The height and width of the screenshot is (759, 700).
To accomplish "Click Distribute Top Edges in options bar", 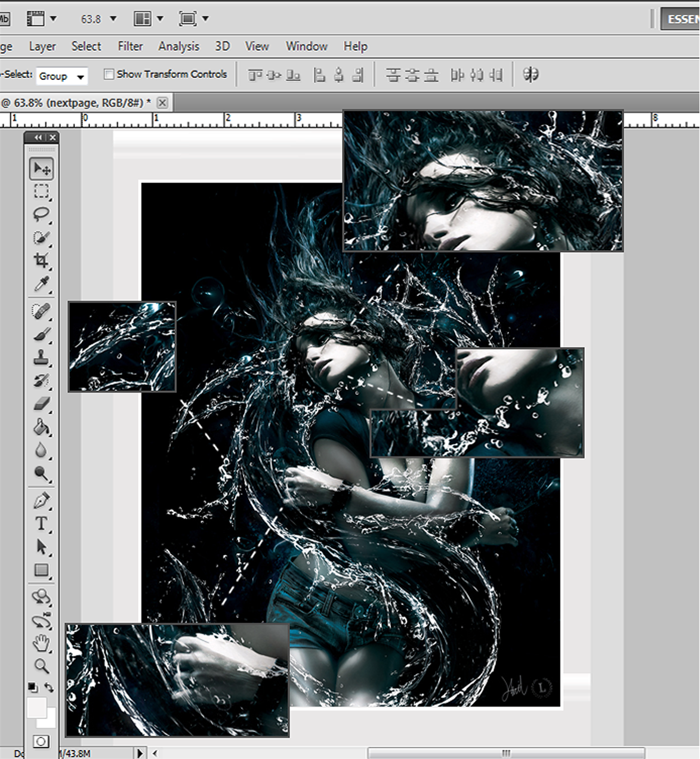I will (x=393, y=75).
